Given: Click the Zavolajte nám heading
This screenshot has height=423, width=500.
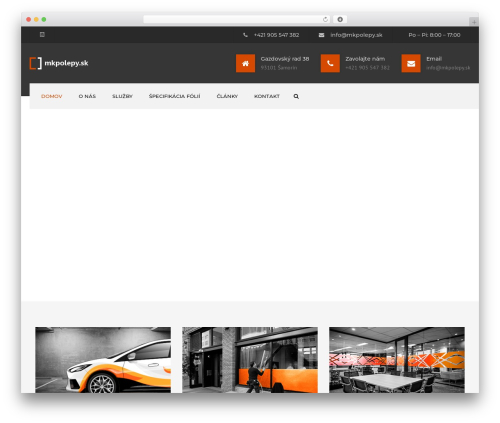Looking at the screenshot, I should pos(365,59).
